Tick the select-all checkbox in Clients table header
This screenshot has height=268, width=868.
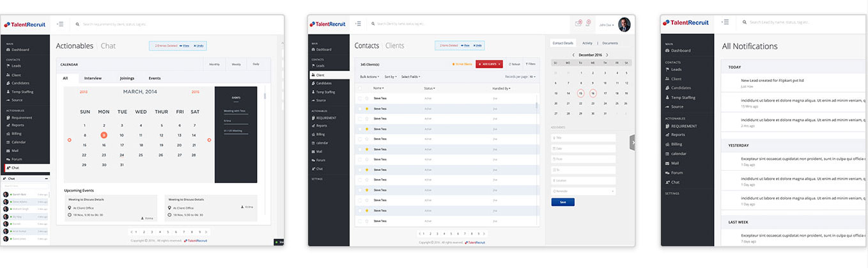pos(359,88)
